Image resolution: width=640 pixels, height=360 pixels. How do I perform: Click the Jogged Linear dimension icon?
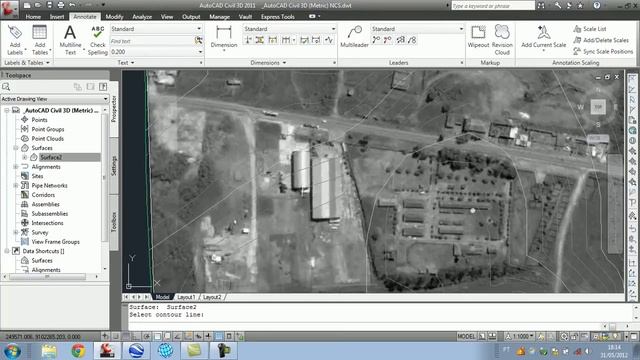[329, 40]
